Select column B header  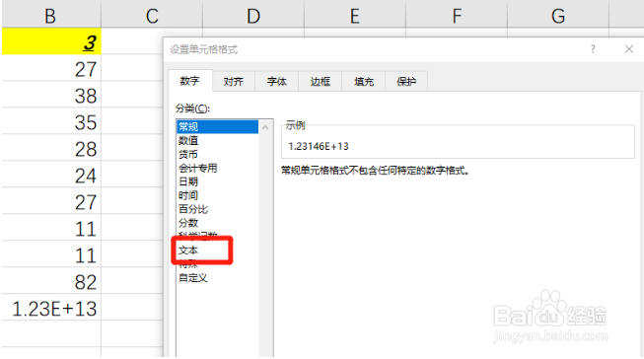pyautogui.click(x=50, y=16)
